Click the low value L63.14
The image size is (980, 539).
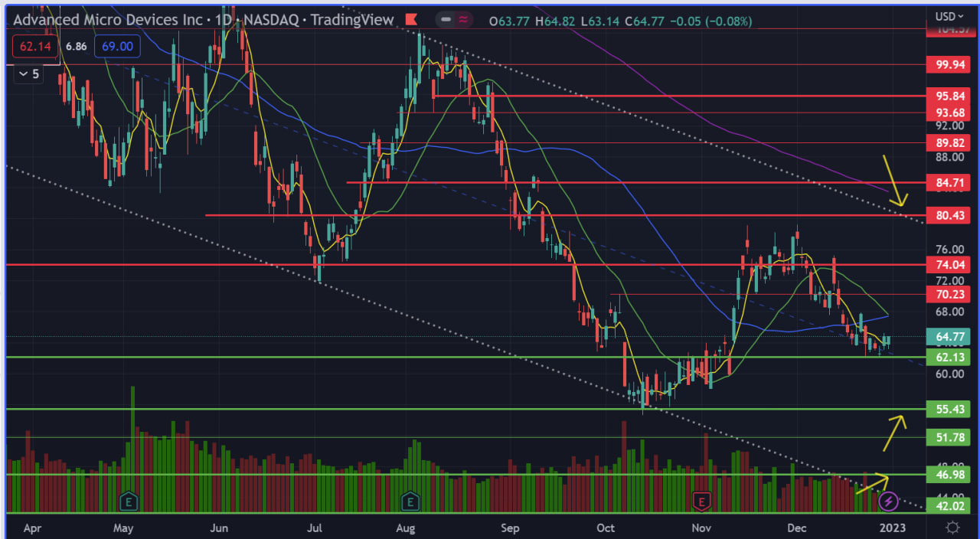pos(599,21)
